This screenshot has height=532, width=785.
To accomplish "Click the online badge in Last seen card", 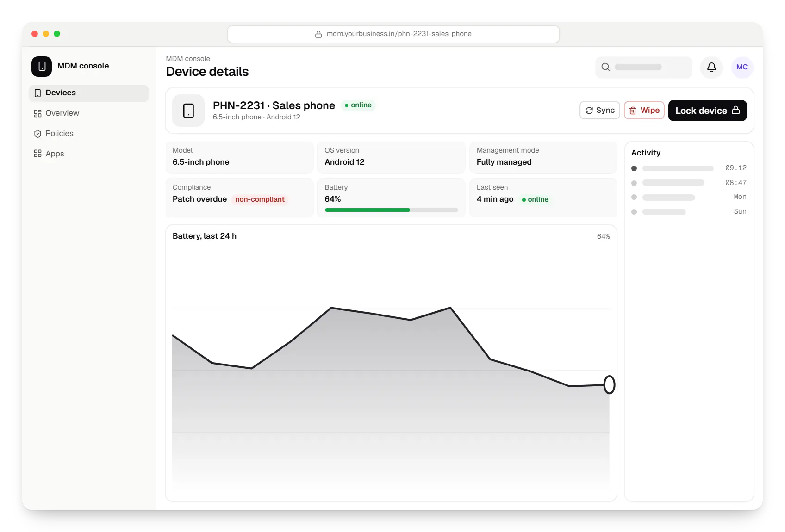I will (x=535, y=199).
